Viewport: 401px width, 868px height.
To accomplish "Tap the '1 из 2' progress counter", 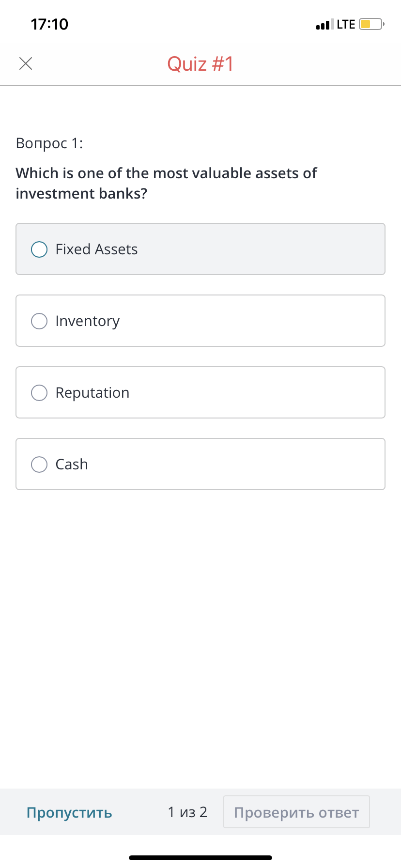I will 187,812.
